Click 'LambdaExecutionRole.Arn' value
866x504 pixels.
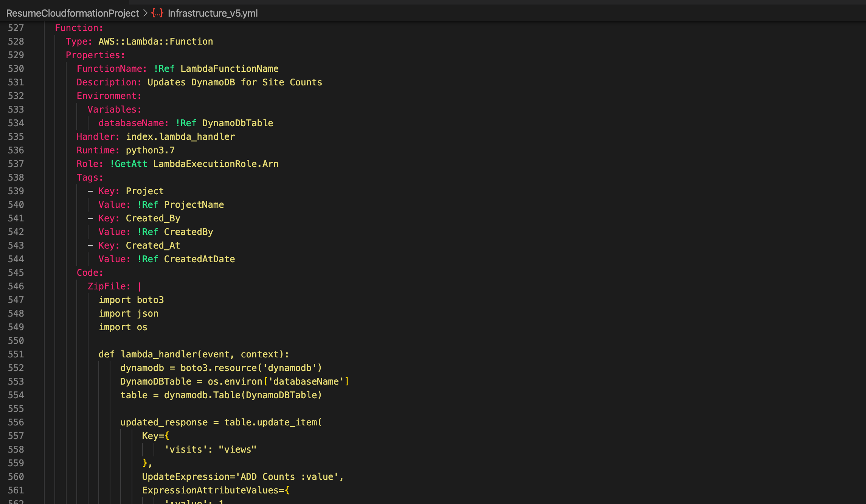(216, 164)
